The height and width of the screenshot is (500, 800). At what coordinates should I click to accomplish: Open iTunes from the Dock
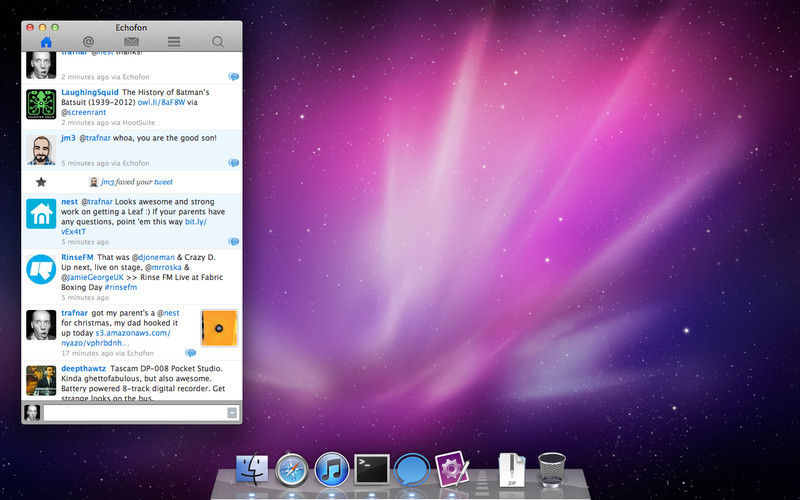click(x=332, y=469)
